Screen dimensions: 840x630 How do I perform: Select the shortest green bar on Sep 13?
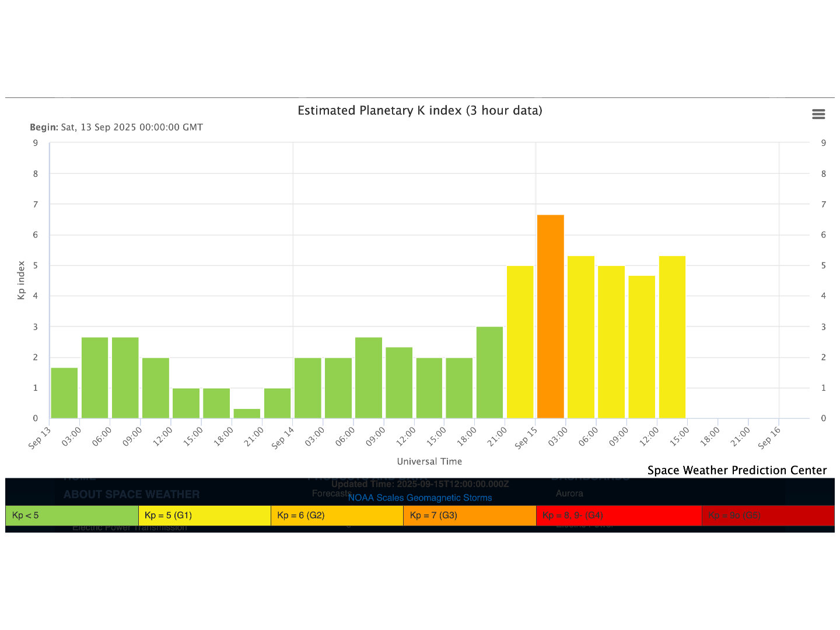pos(247,414)
